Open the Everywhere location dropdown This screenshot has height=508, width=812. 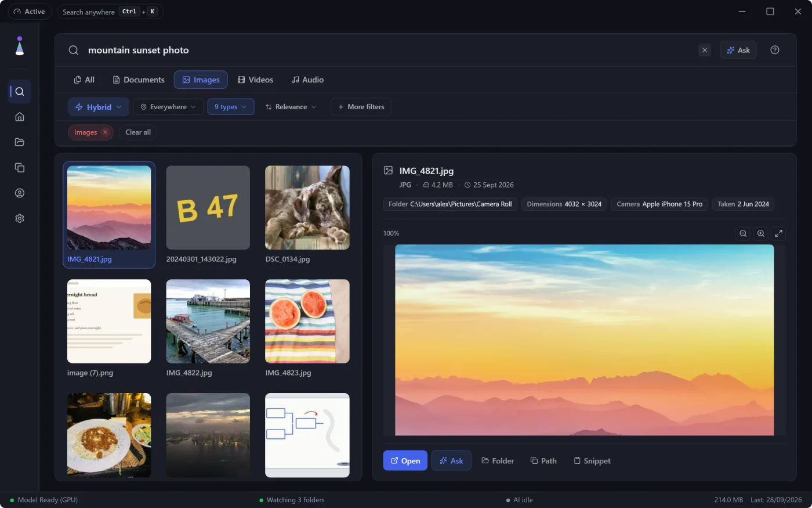pos(168,107)
